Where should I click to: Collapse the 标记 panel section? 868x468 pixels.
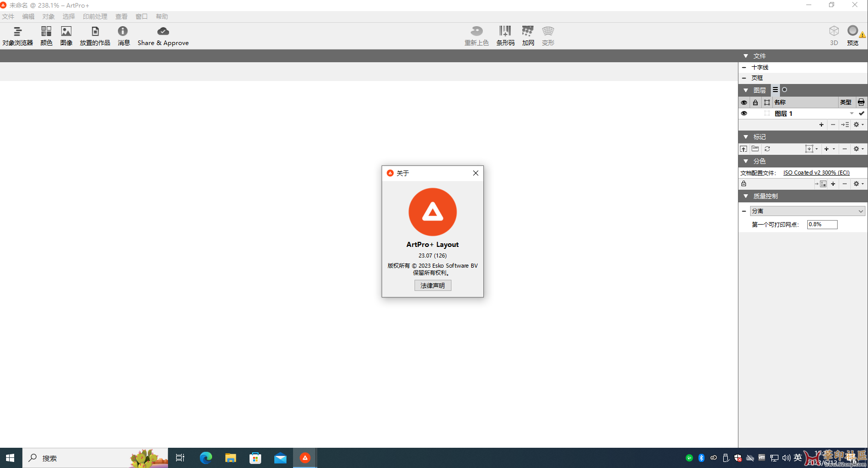746,137
